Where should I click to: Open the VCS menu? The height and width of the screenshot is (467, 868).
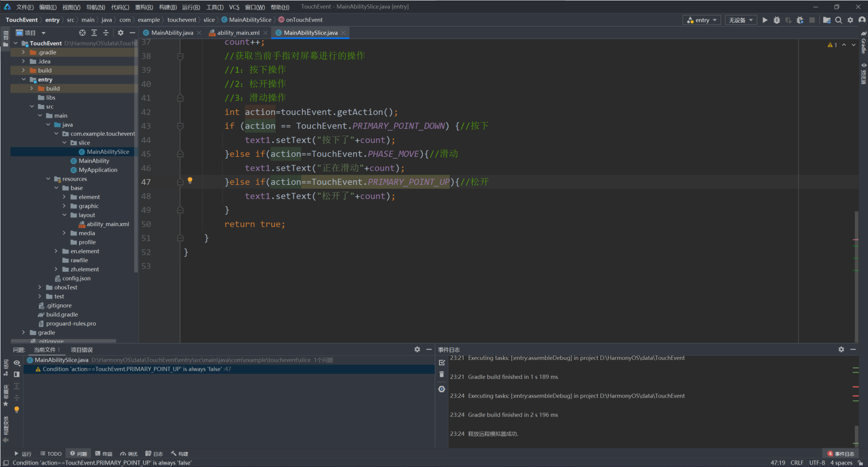point(234,7)
